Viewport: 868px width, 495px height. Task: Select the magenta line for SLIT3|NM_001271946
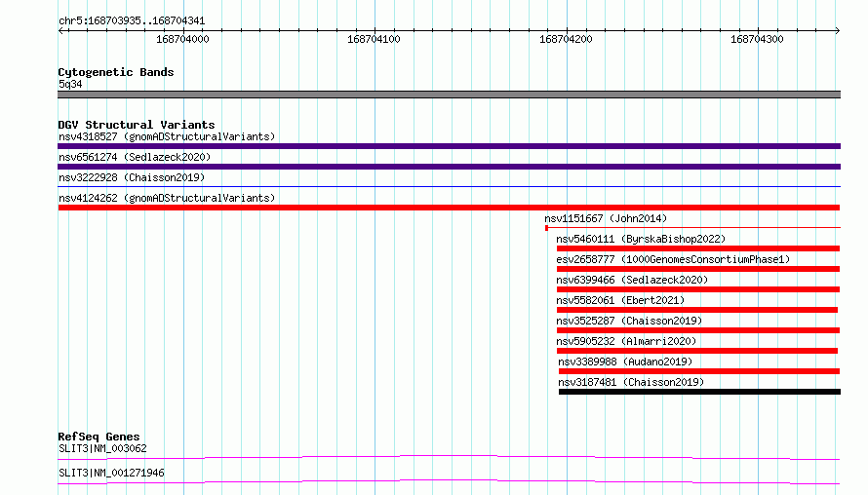coord(449,481)
